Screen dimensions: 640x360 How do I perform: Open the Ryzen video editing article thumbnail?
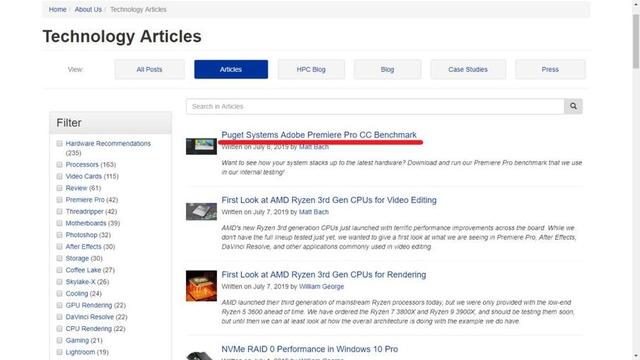[201, 211]
